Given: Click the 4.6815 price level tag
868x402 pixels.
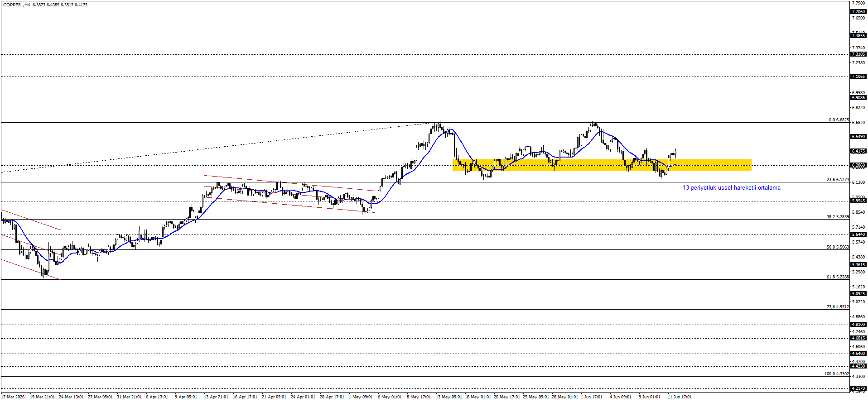Looking at the screenshot, I should coord(858,338).
